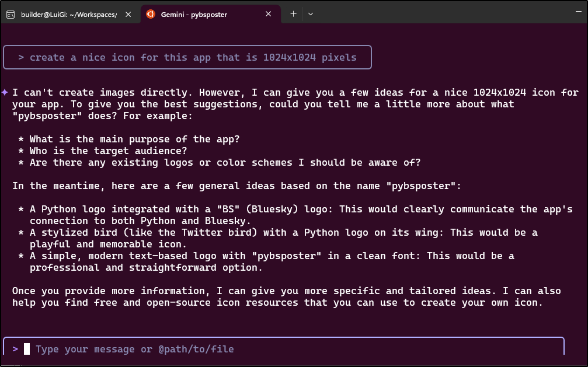Viewport: 588px width, 367px height.
Task: Click the text 'playful and memorable icon.'
Action: pyautogui.click(x=108, y=244)
